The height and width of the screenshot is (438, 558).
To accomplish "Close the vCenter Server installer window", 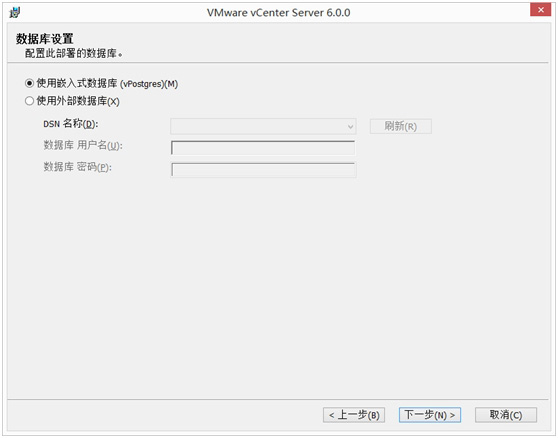I will (540, 10).
